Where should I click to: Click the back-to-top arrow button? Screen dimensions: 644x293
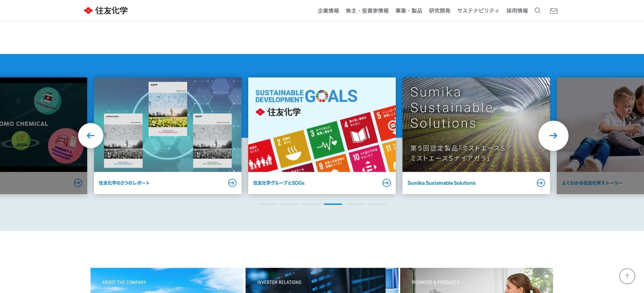coord(627,276)
